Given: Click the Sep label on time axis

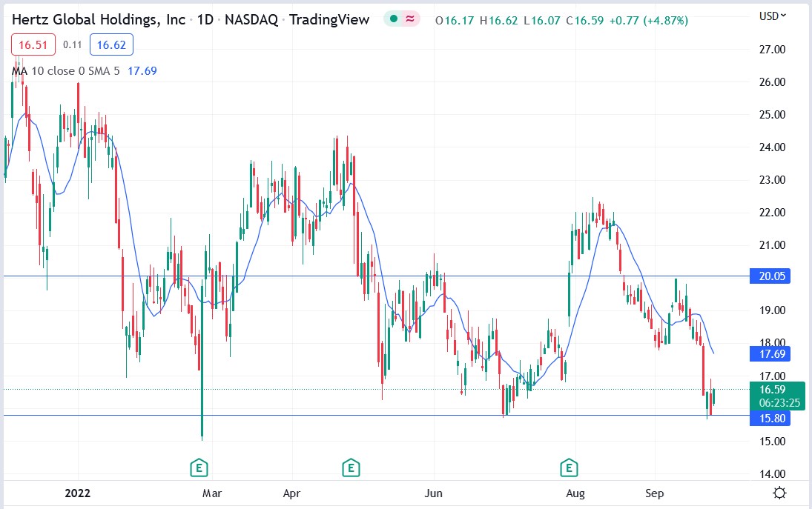Looking at the screenshot, I should (653, 493).
